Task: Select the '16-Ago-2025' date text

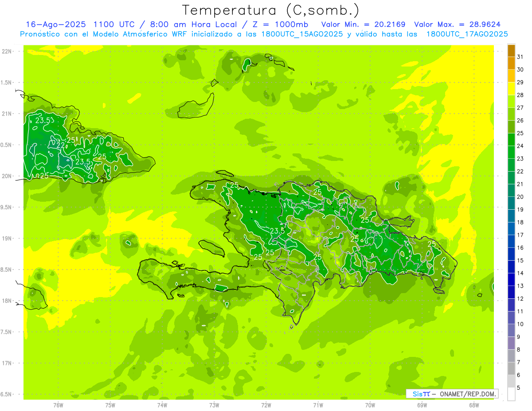Action: [56, 24]
